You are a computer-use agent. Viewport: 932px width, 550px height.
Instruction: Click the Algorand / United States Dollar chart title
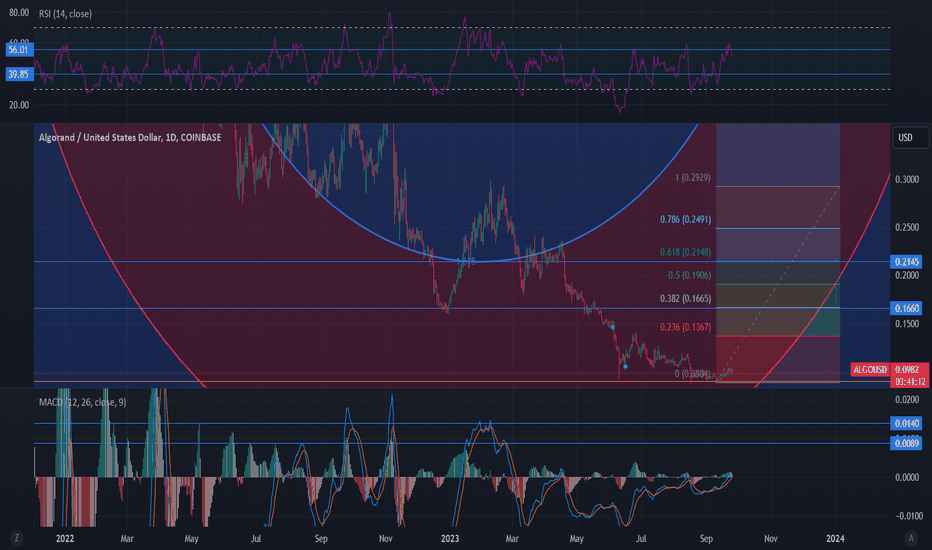(130, 137)
